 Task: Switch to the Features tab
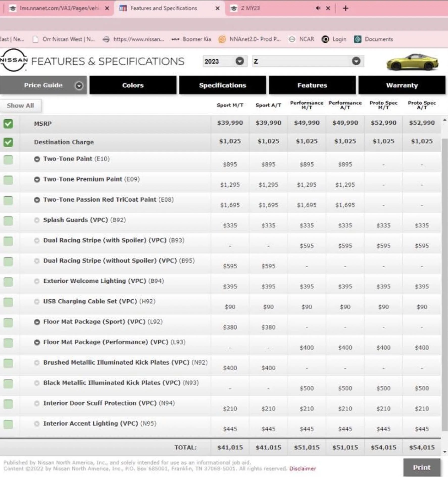[x=312, y=85]
